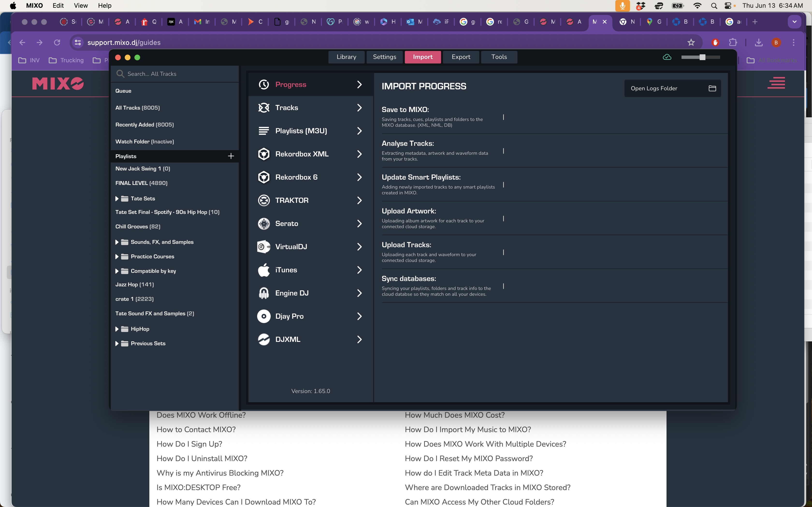Click the Rekordbox XML import icon

pyautogui.click(x=264, y=154)
